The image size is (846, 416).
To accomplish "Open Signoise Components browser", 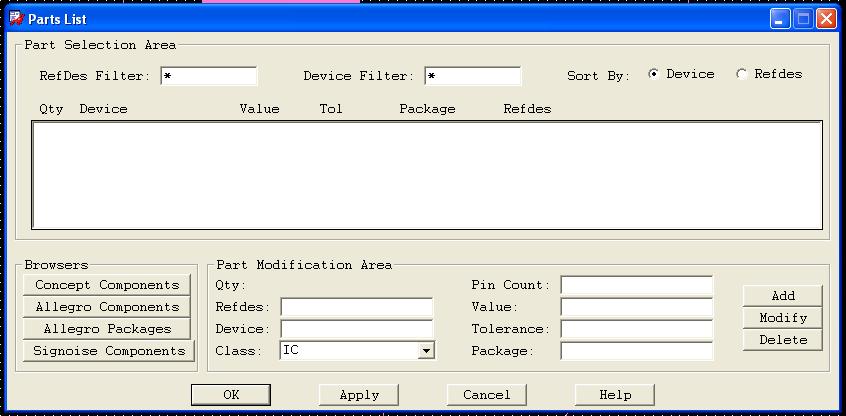I will click(x=109, y=351).
